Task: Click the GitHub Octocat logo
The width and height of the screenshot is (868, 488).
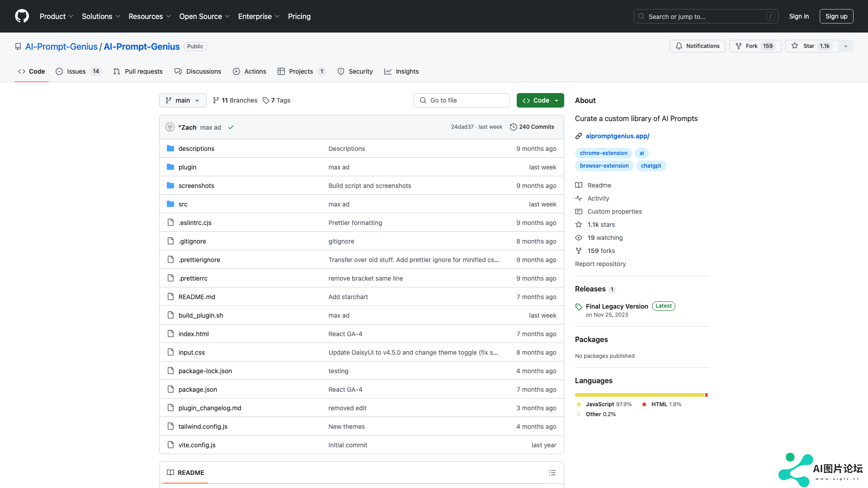Action: (x=22, y=16)
